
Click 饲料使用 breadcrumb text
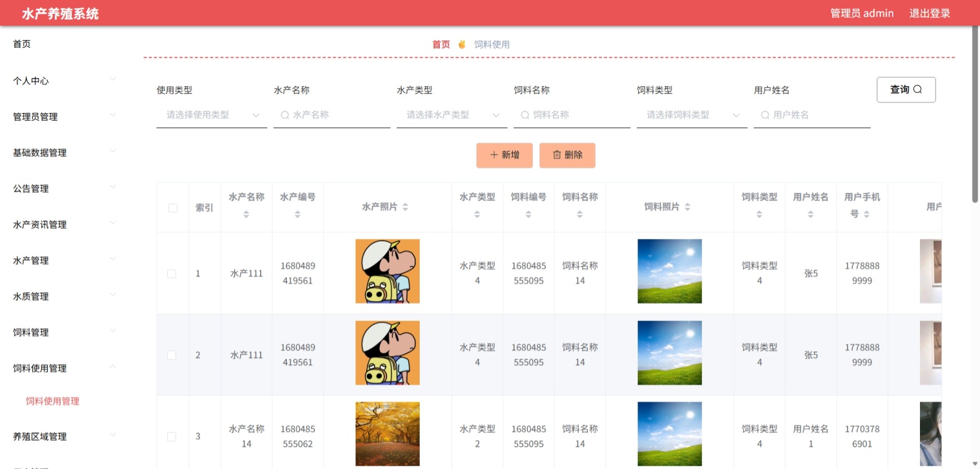(x=492, y=44)
